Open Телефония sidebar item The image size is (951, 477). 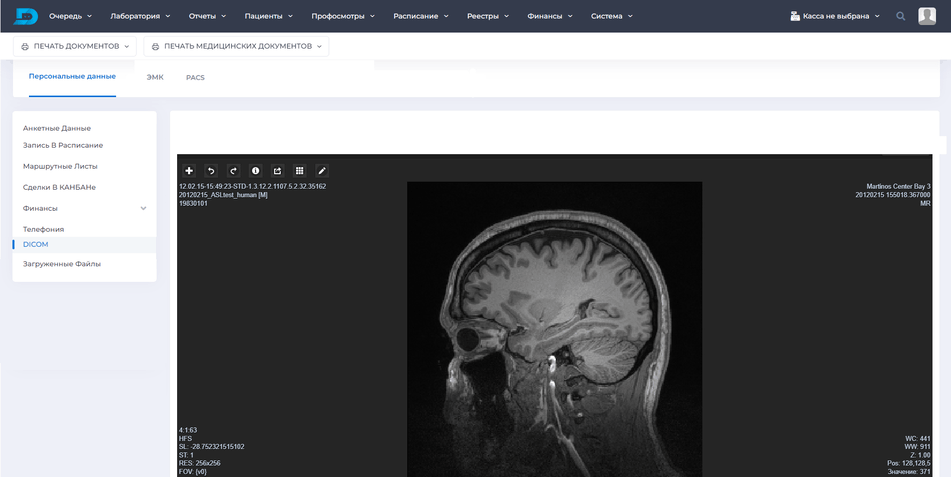coord(44,229)
